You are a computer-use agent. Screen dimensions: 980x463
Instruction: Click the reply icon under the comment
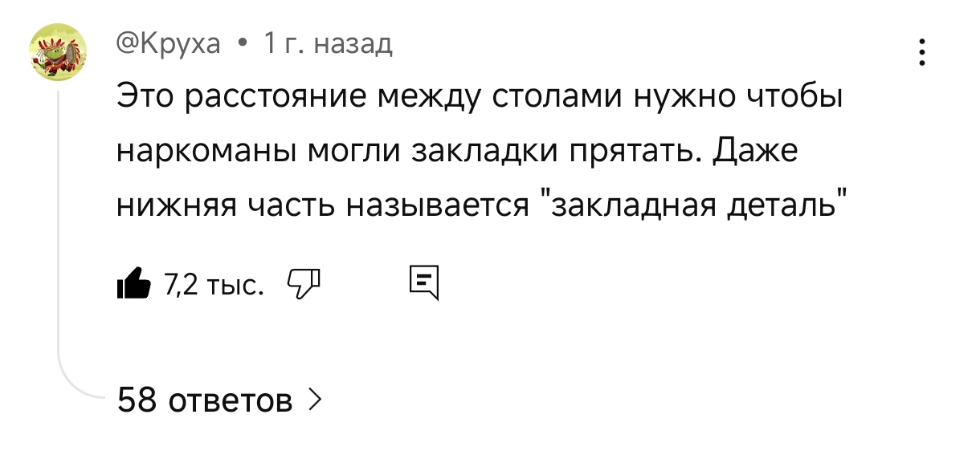pyautogui.click(x=423, y=283)
